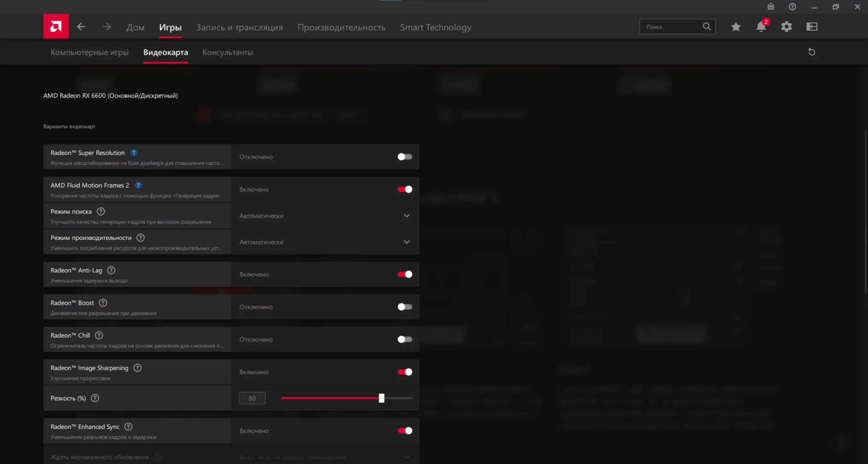
Task: Open the Консультанты subtab
Action: [x=228, y=52]
